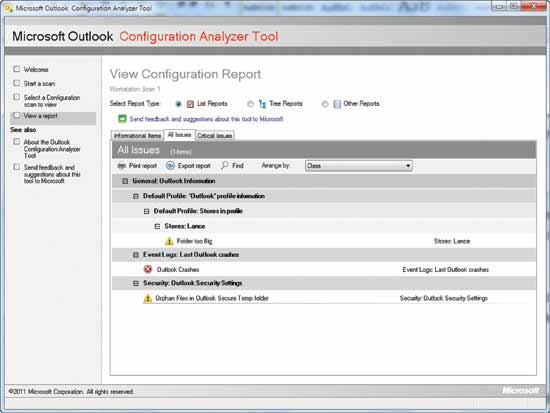The image size is (550, 413).
Task: Open About the Outlook Configuration Analyzer Tool
Action: click(x=52, y=149)
